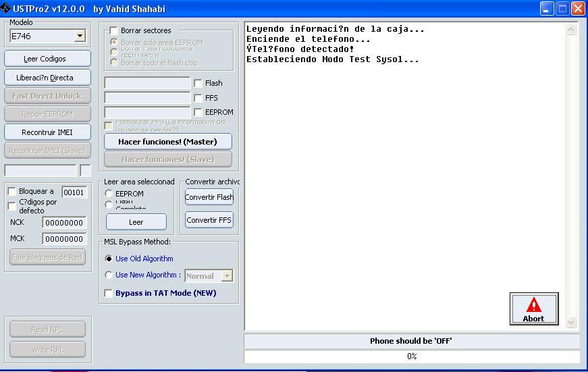Click the Abort button with warning icon

tap(534, 309)
